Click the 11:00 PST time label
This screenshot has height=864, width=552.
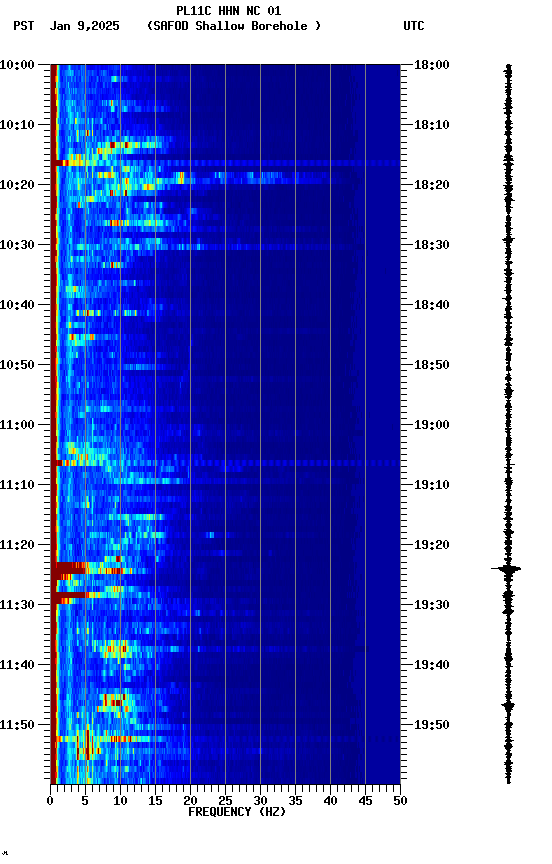17,425
